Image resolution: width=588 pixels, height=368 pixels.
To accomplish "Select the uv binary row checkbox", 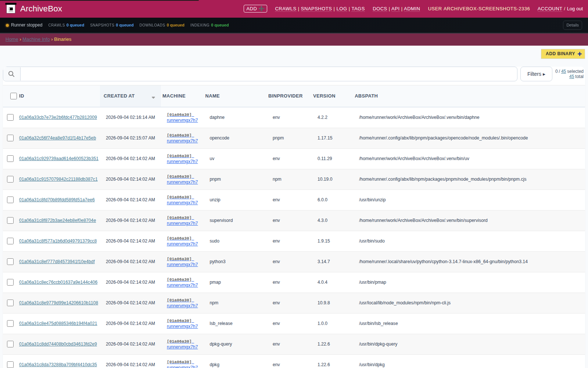I will point(10,159).
